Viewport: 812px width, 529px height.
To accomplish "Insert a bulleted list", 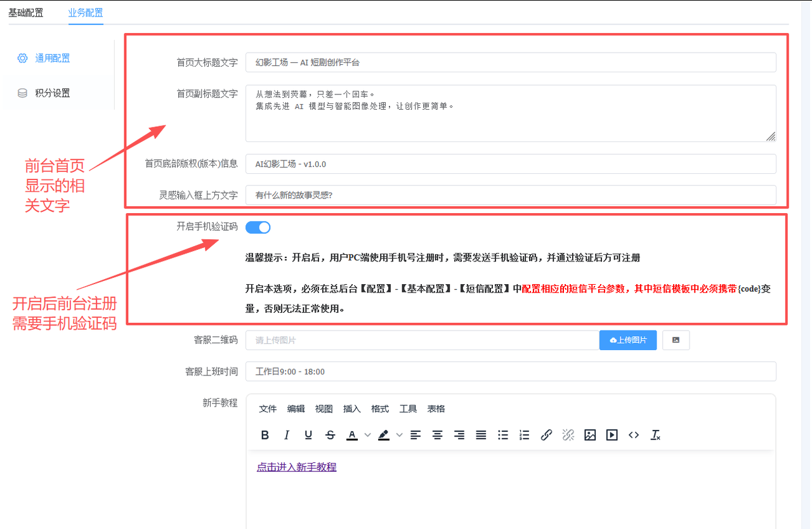I will [502, 435].
